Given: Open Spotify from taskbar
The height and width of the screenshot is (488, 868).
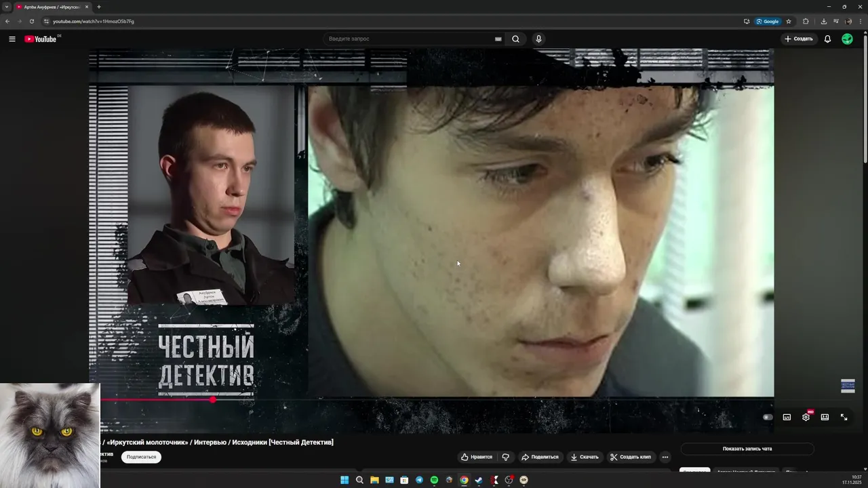Looking at the screenshot, I should point(434,480).
